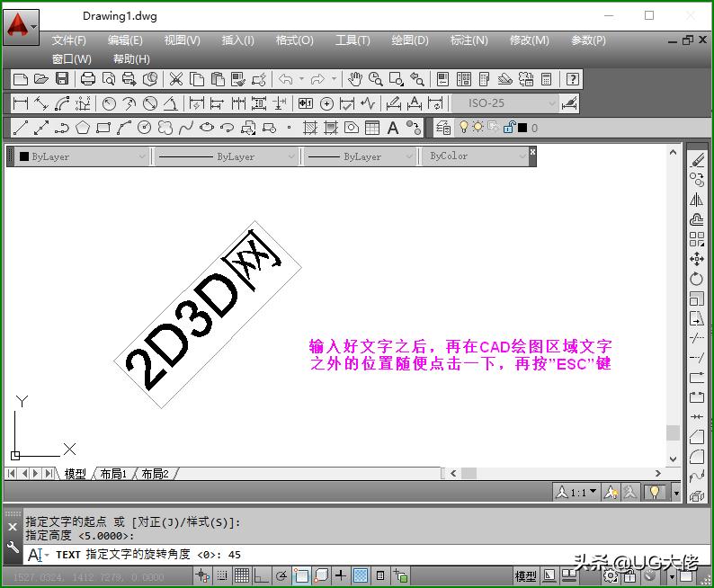Screen dimensions: 714x588
Task: Toggle Ortho mode in status bar
Action: point(261,576)
